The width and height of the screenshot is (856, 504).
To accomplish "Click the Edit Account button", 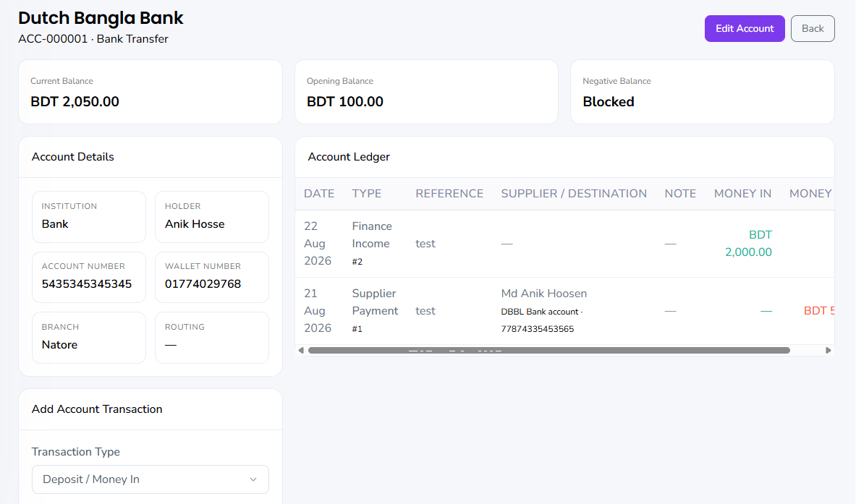I will pos(744,28).
